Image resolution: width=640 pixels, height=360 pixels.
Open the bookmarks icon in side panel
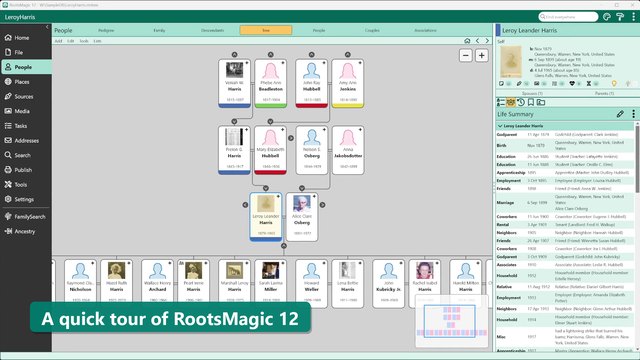tap(531, 102)
